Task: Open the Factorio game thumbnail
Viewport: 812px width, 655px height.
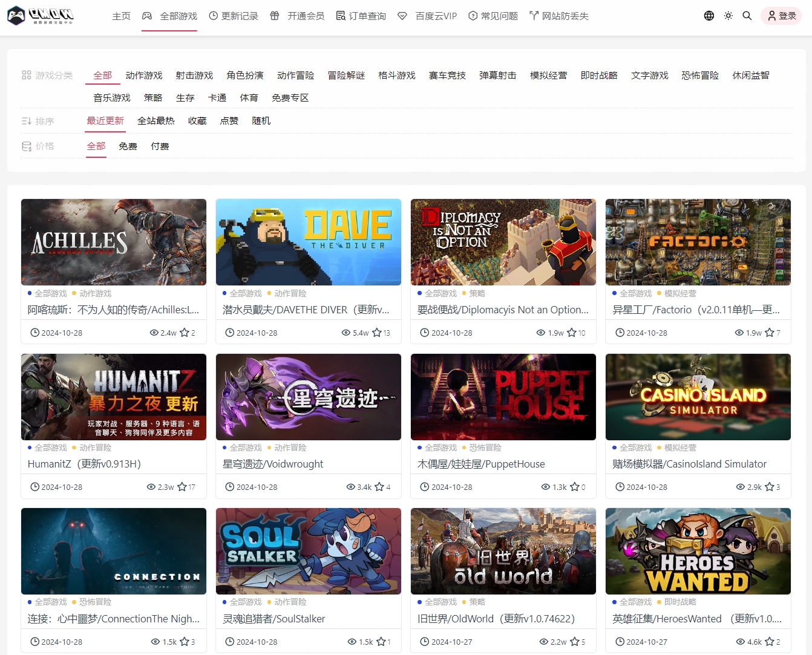Action: click(x=698, y=242)
